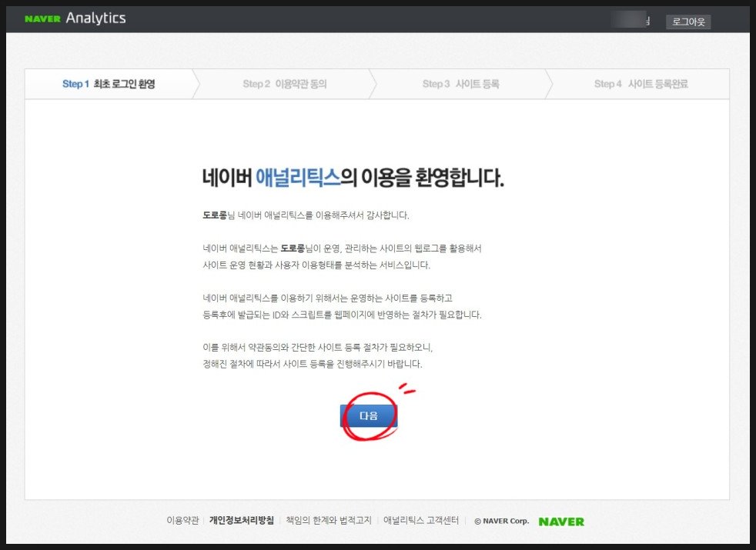Click the blue 애널리틱스 word in the heading
Screen dimensions: 756x550
coord(297,178)
